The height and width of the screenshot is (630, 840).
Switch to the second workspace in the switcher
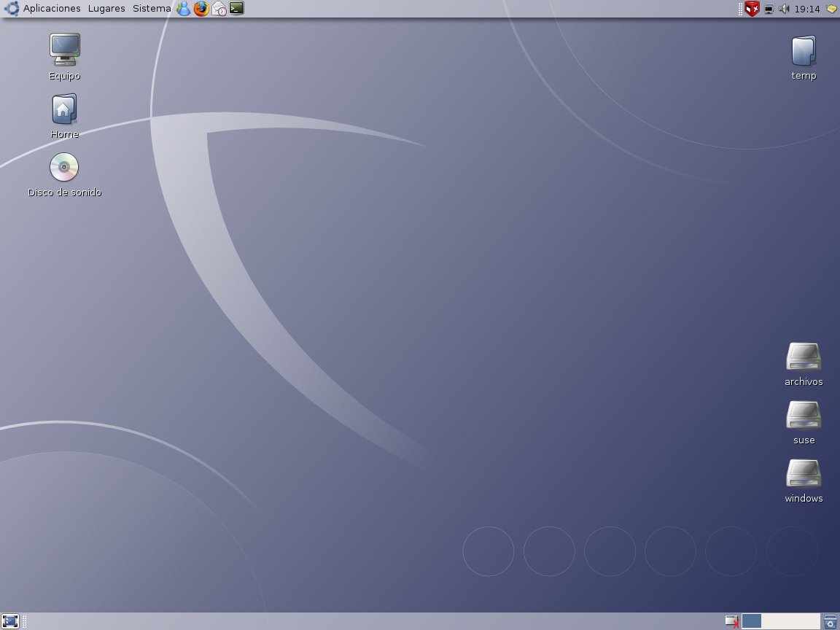[x=771, y=621]
